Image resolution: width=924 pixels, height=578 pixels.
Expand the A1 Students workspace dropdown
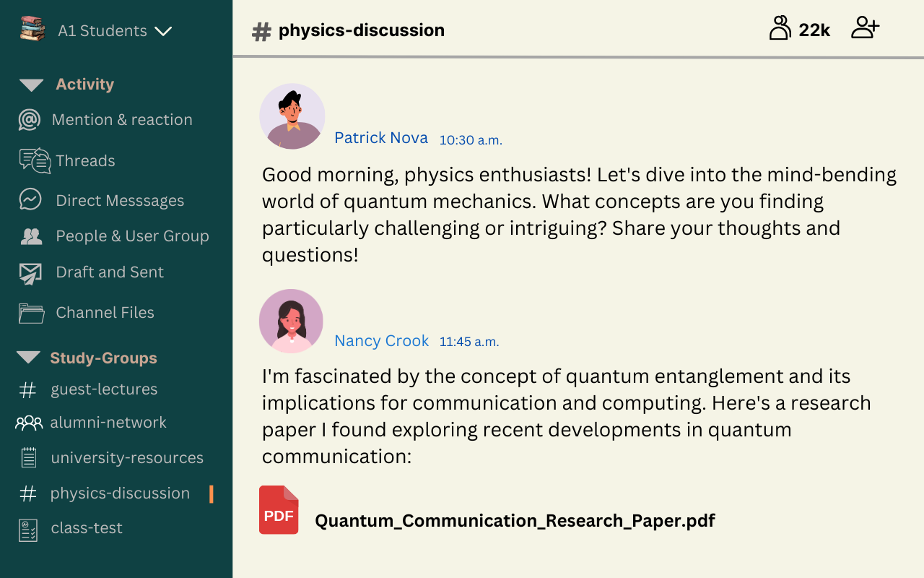tap(163, 31)
